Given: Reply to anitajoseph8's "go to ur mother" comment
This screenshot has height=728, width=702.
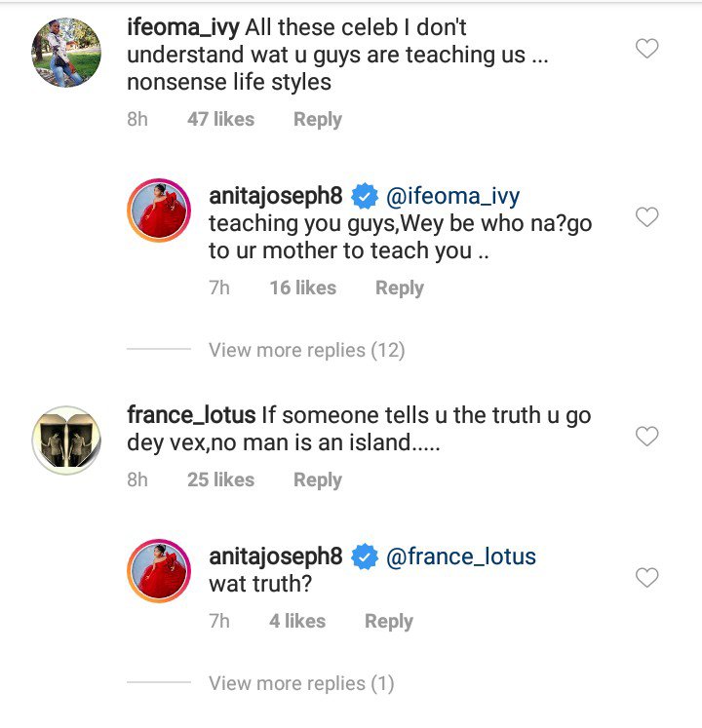Looking at the screenshot, I should (400, 288).
